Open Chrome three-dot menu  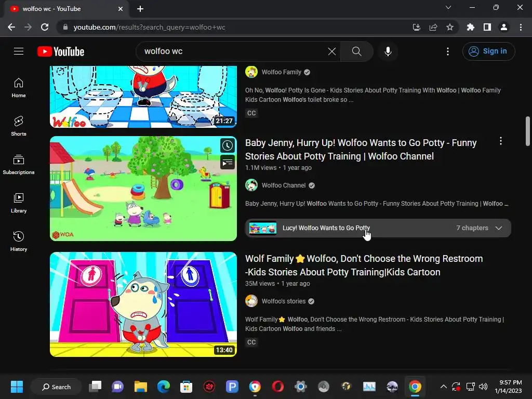tap(521, 27)
